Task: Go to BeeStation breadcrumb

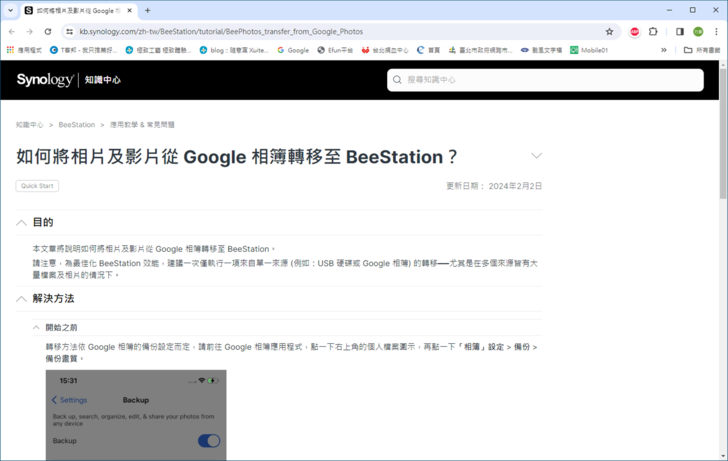Action: [77, 125]
